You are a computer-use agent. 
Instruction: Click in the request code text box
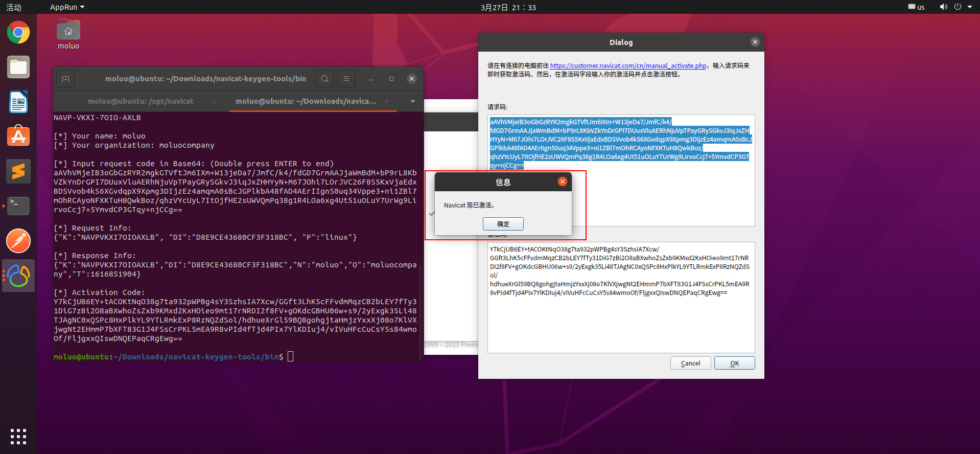(621, 170)
